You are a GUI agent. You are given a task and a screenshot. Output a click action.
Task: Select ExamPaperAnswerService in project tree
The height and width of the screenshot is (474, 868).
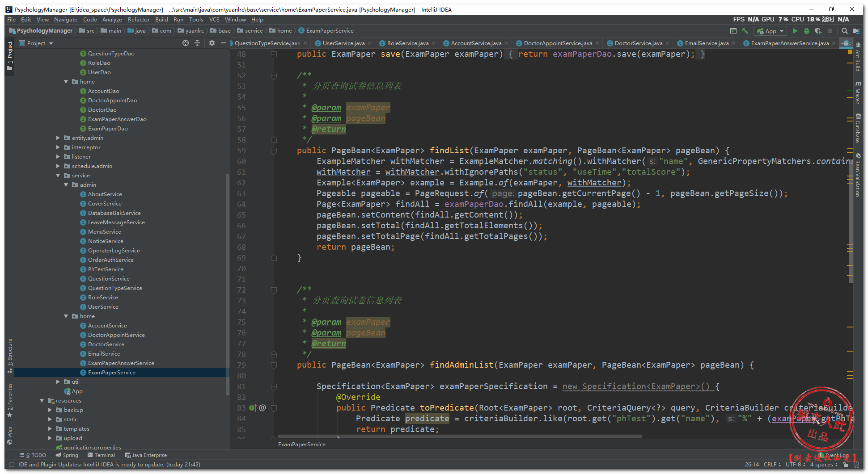point(121,363)
